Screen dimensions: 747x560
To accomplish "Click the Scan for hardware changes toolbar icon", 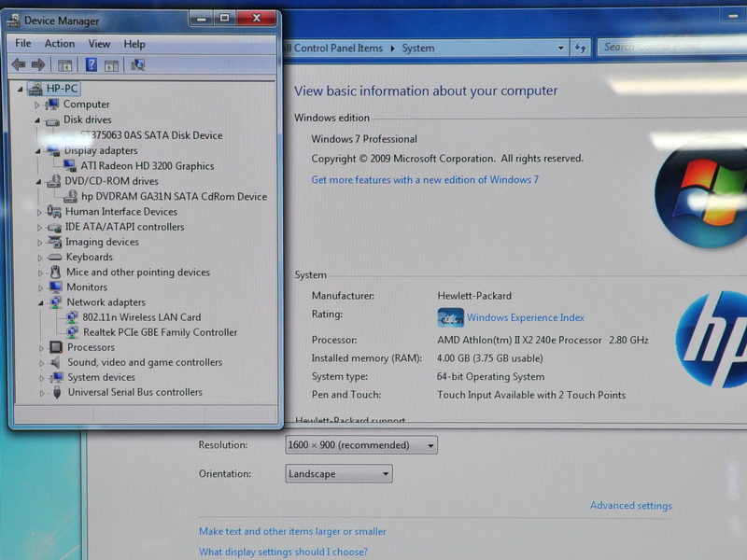I will pos(138,64).
